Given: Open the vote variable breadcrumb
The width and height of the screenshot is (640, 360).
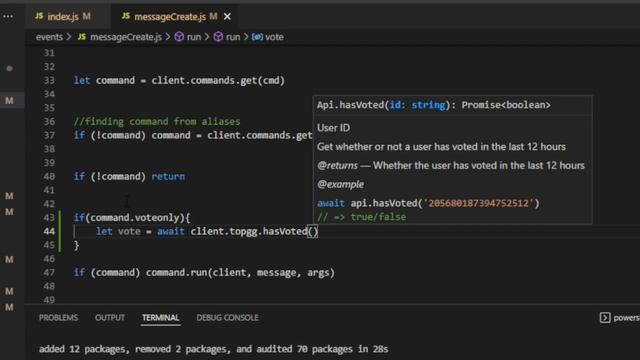Looking at the screenshot, I should (274, 37).
